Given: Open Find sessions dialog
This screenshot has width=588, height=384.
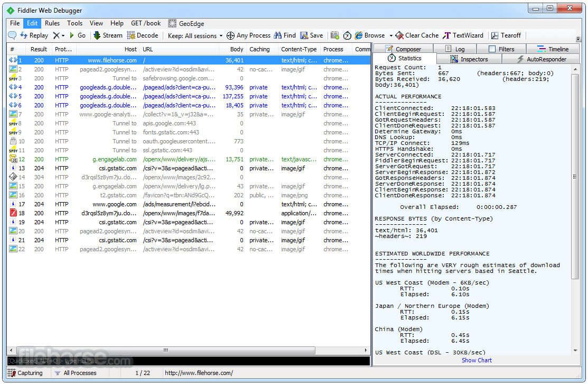Looking at the screenshot, I should tap(285, 35).
